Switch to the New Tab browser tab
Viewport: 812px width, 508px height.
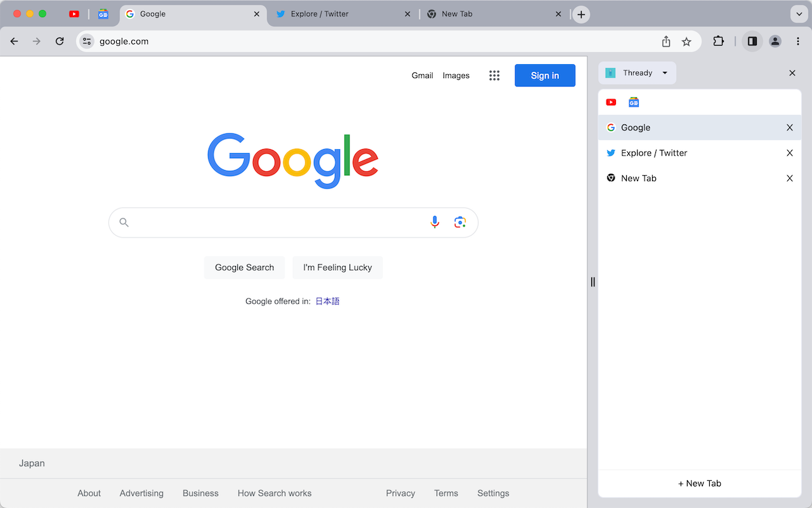pyautogui.click(x=495, y=14)
